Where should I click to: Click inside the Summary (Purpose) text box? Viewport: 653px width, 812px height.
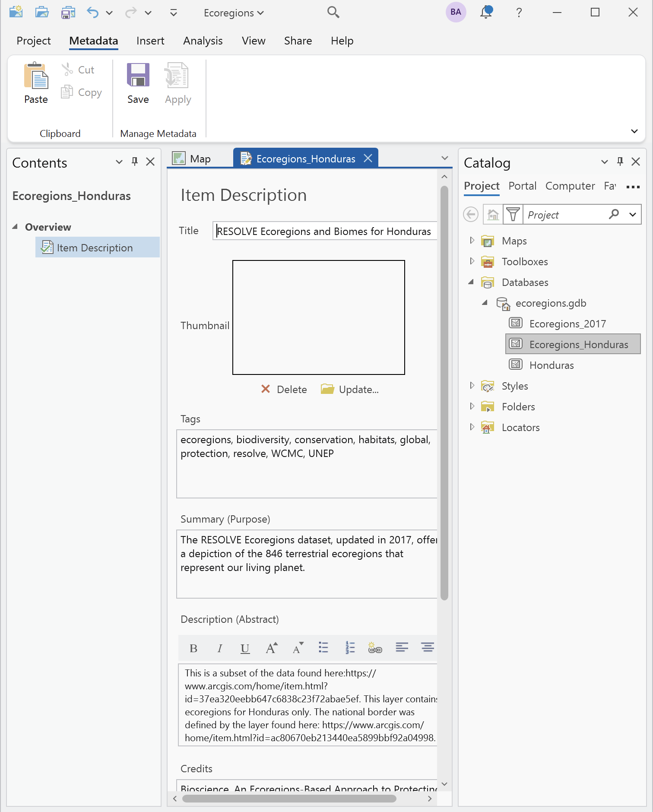(x=307, y=564)
